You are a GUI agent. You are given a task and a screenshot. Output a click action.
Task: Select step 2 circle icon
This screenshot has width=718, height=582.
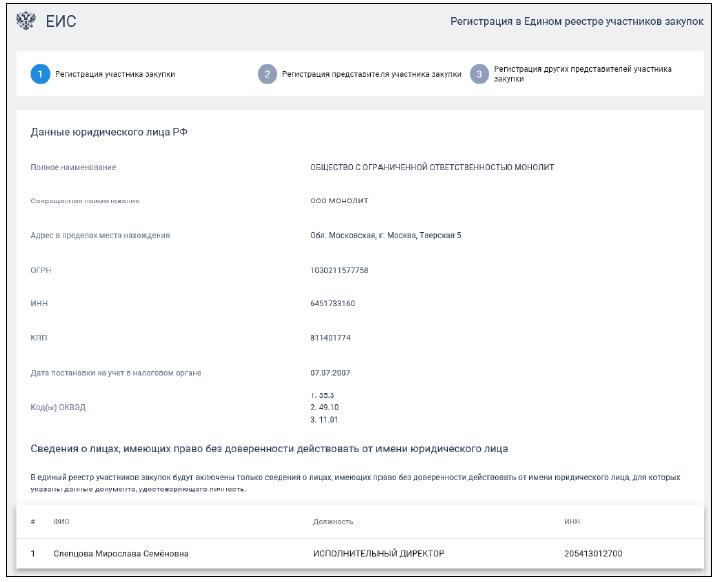point(267,74)
